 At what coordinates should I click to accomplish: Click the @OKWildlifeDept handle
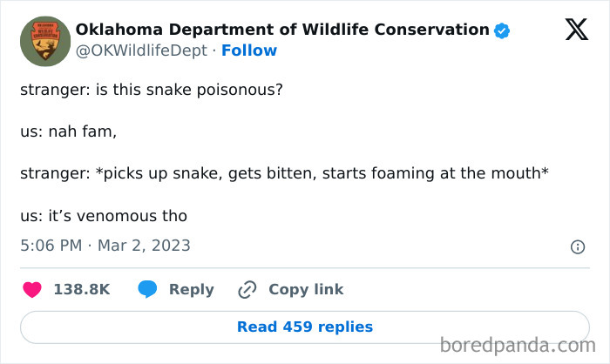(x=144, y=51)
